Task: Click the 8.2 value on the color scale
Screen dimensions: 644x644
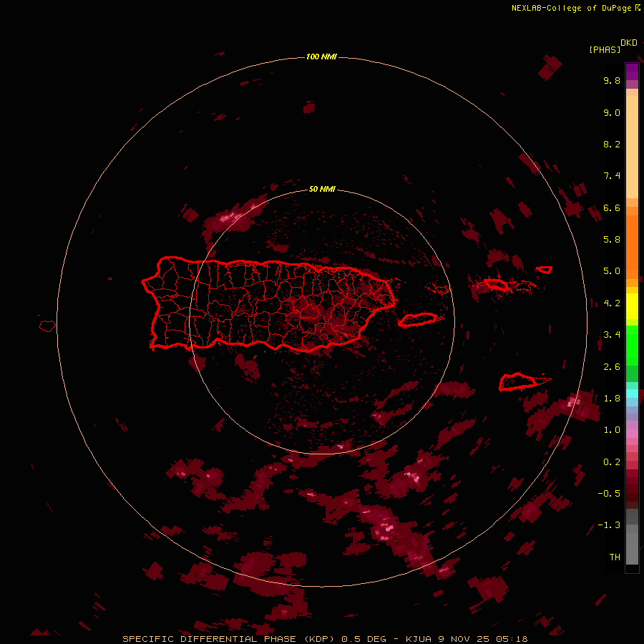Action: (x=612, y=144)
